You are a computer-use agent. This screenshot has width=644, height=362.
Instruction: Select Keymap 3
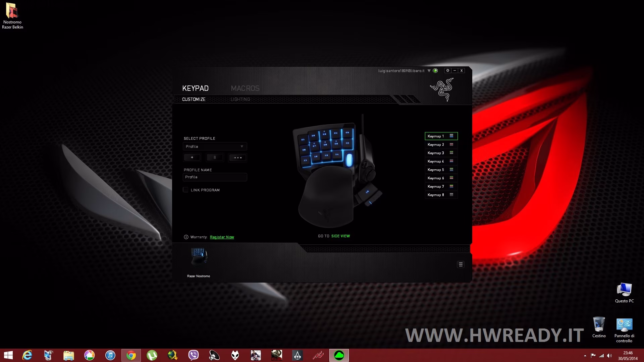pos(441,153)
